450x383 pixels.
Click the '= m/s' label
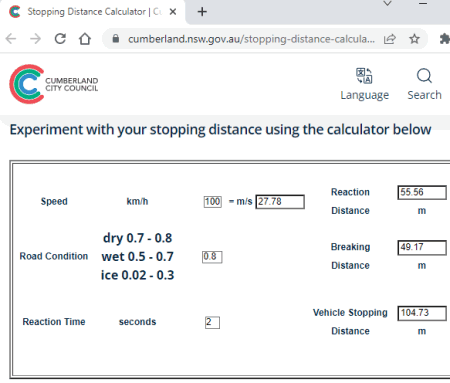(x=240, y=201)
